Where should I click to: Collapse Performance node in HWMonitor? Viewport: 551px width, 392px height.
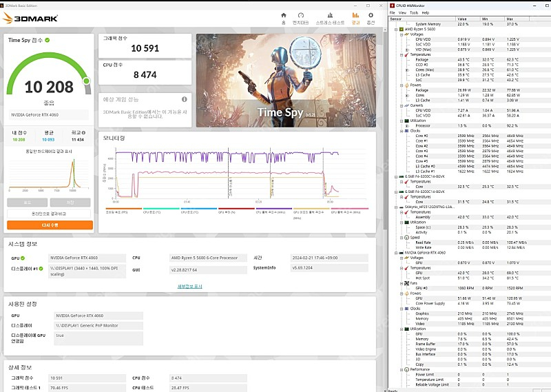pos(402,369)
